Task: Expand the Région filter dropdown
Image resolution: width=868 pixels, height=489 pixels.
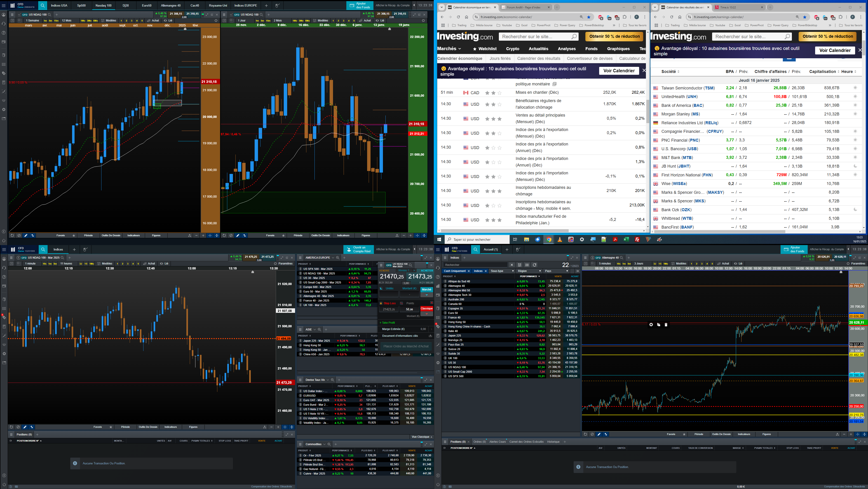Action: (x=529, y=271)
